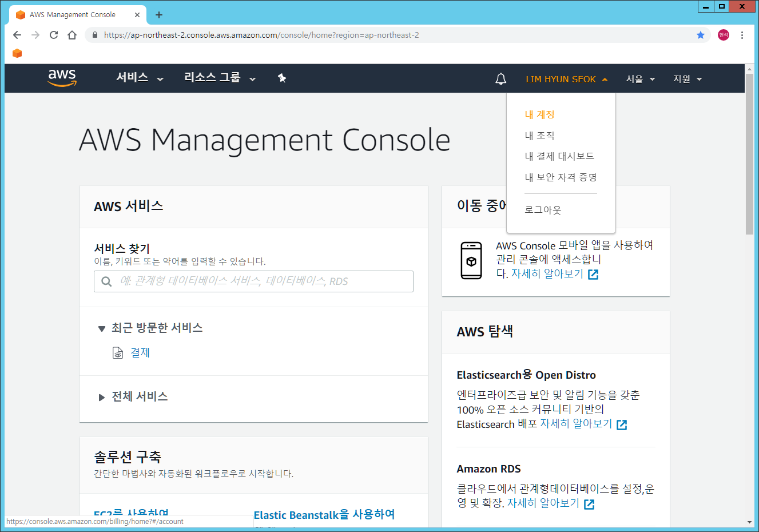Collapse the 최근 방문한 서비스 section
Image resolution: width=759 pixels, height=532 pixels.
(x=150, y=328)
